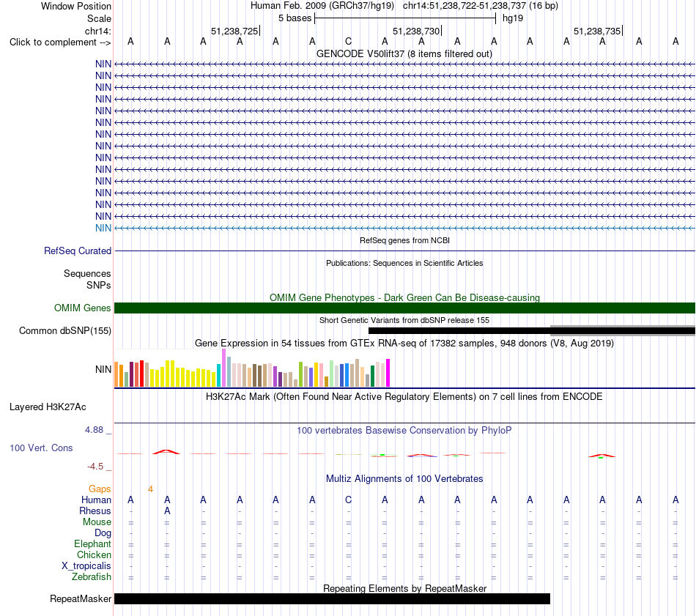Open the Multiz Alignments of 100 Vertebrates title

click(404, 479)
